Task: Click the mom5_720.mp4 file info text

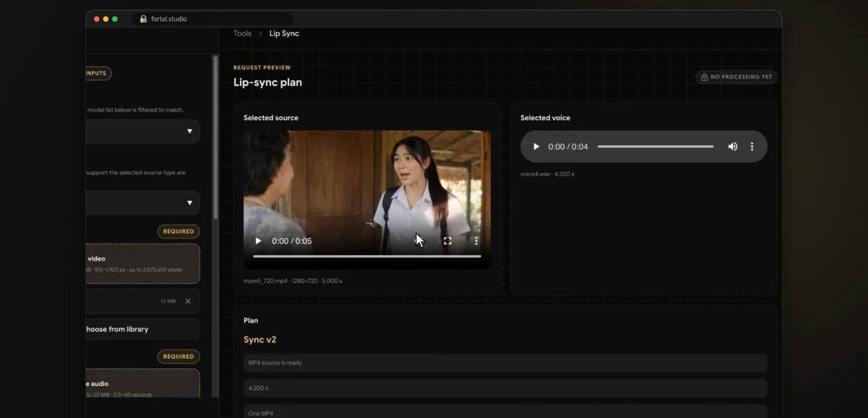Action: (x=293, y=281)
